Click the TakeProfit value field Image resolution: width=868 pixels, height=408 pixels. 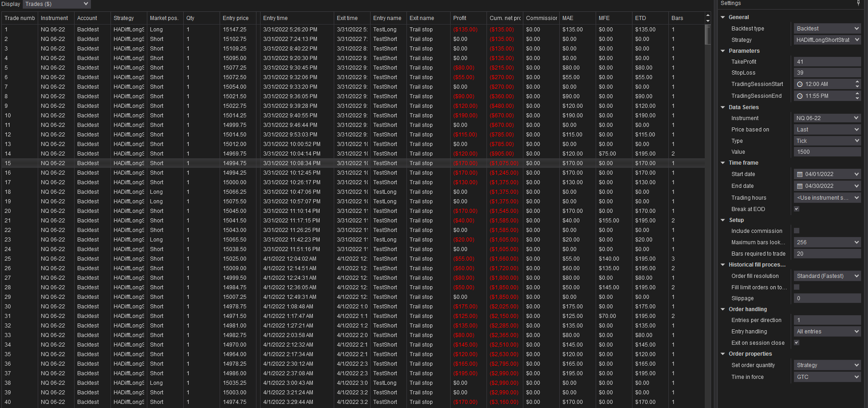coord(827,62)
